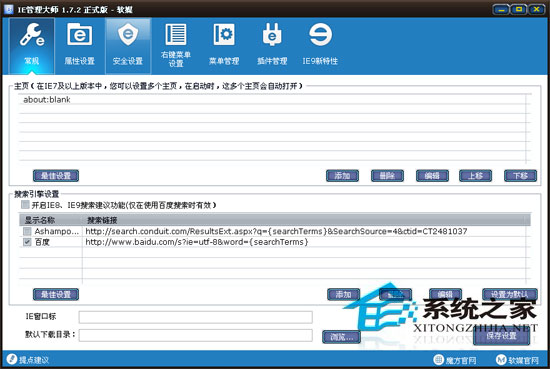Open the 软媒官网 link
The width and height of the screenshot is (550, 369).
tap(517, 360)
